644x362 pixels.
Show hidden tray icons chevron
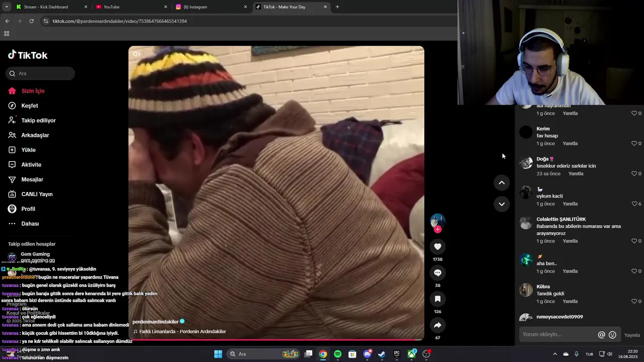click(555, 354)
